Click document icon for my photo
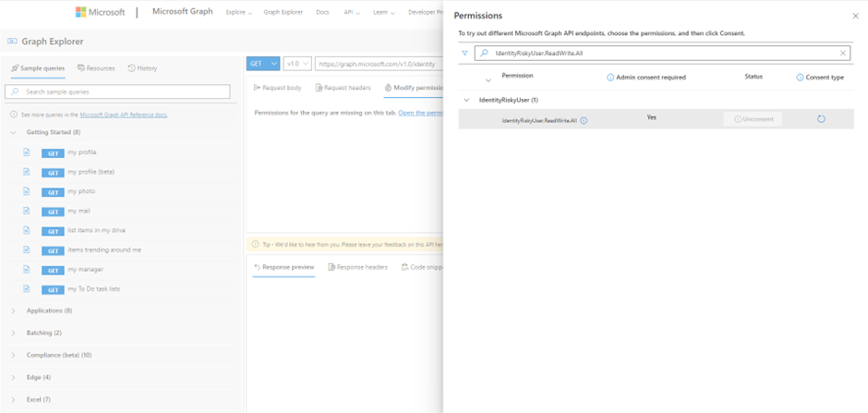 tap(27, 191)
